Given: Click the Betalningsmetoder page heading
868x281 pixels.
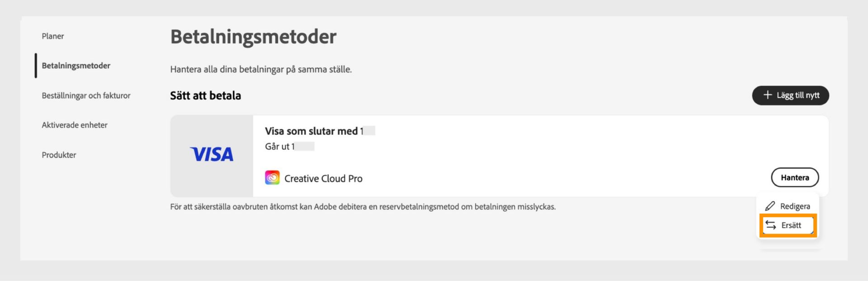Looking at the screenshot, I should click(253, 37).
